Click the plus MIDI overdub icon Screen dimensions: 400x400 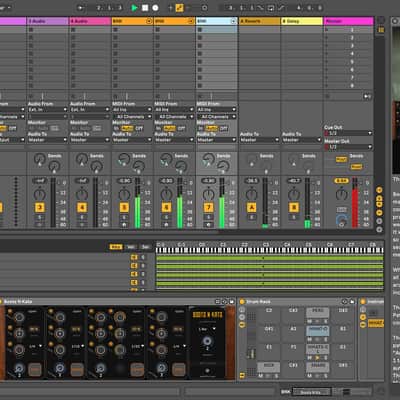point(170,8)
